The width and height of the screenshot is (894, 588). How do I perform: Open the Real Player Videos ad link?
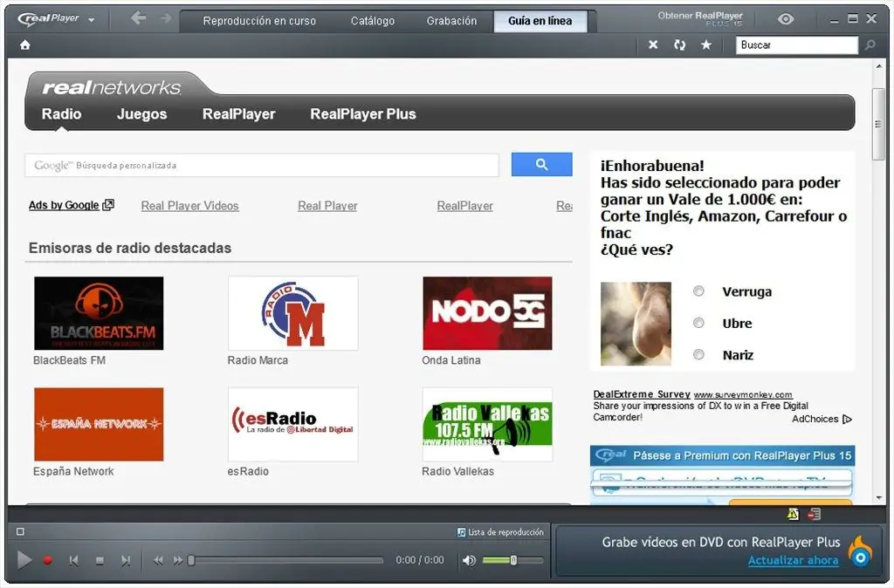click(x=189, y=206)
